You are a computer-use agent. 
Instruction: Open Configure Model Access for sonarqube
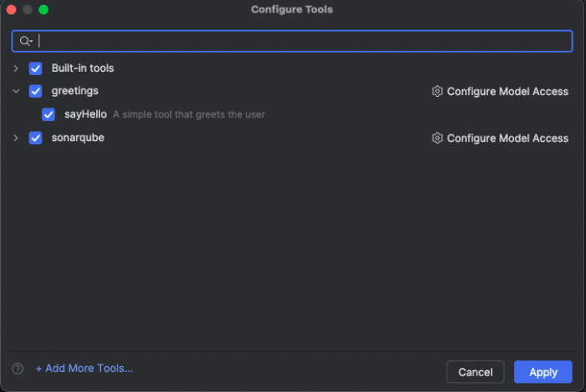tap(507, 138)
